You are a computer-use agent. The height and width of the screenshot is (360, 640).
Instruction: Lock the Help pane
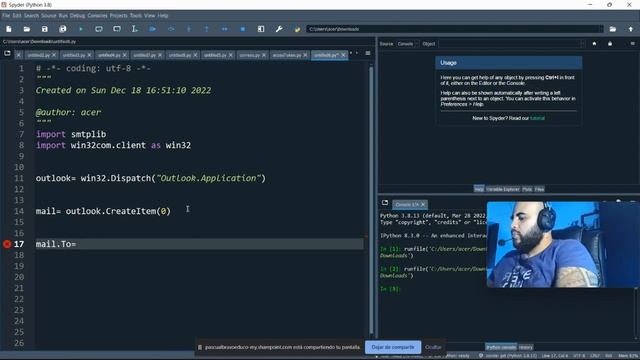pos(610,44)
